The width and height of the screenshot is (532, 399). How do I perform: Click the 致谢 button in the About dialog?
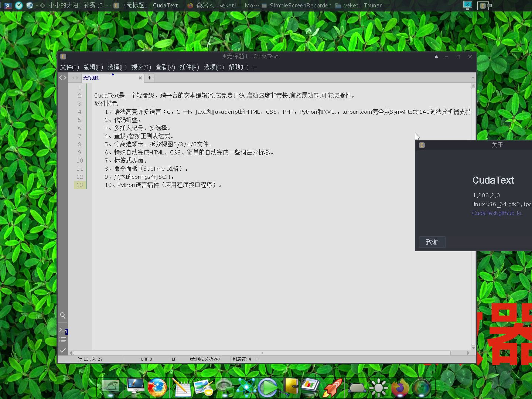click(432, 242)
